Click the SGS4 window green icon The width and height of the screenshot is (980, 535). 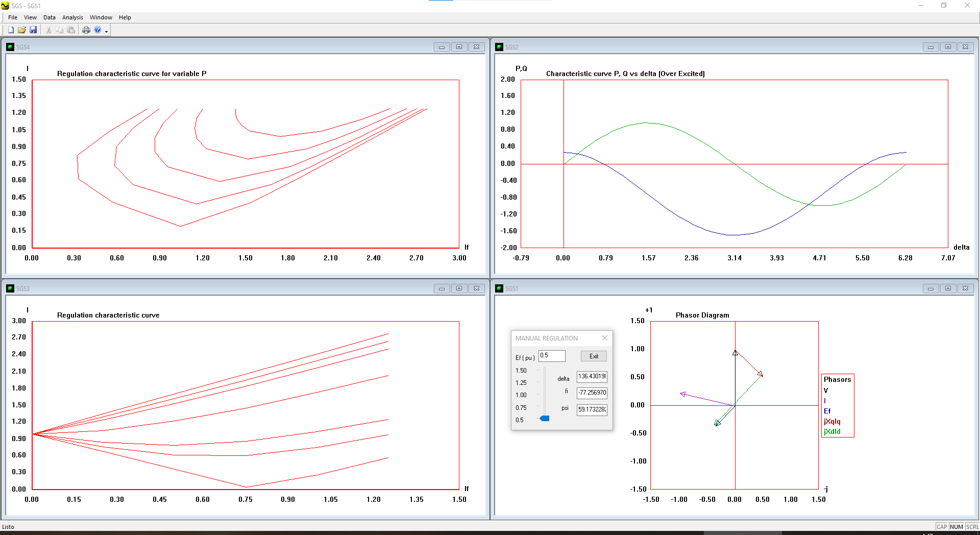(x=10, y=47)
